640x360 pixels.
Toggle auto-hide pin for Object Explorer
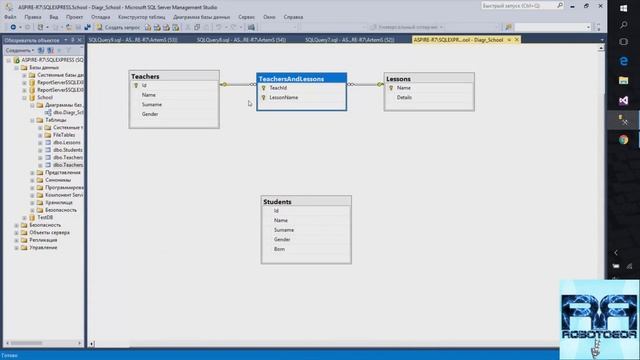[73, 40]
